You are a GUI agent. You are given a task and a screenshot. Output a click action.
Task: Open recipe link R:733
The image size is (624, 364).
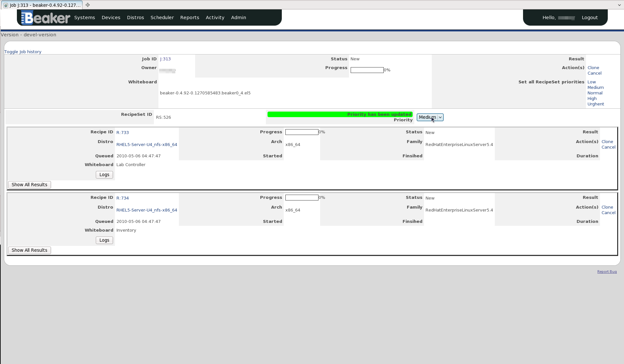pyautogui.click(x=122, y=133)
